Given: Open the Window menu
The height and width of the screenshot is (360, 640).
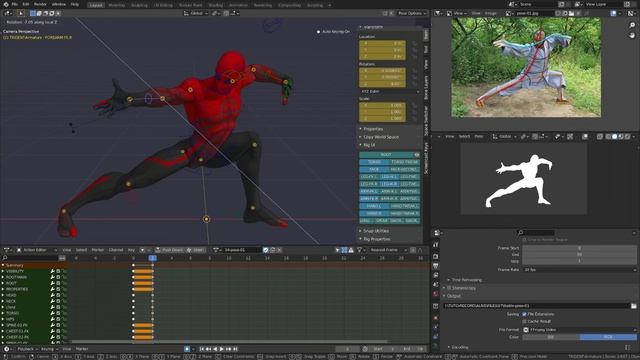Looking at the screenshot, I should click(x=59, y=4).
